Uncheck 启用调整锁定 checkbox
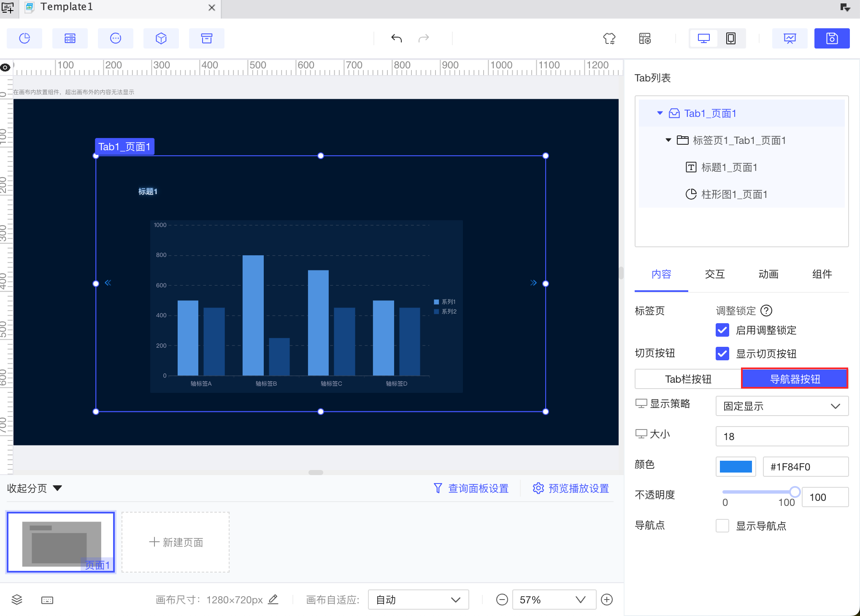This screenshot has height=616, width=860. [722, 330]
